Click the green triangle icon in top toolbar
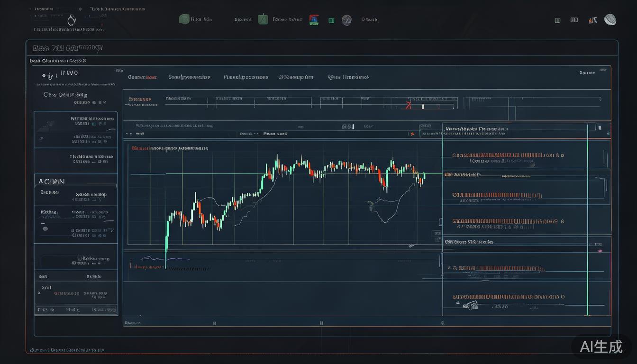This screenshot has width=637, height=364. click(x=263, y=19)
